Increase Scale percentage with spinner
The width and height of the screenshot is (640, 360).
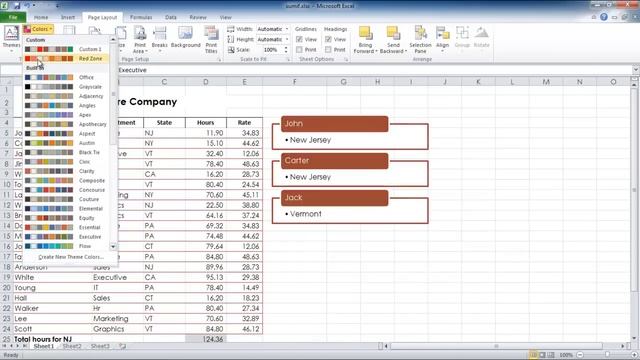286,48
